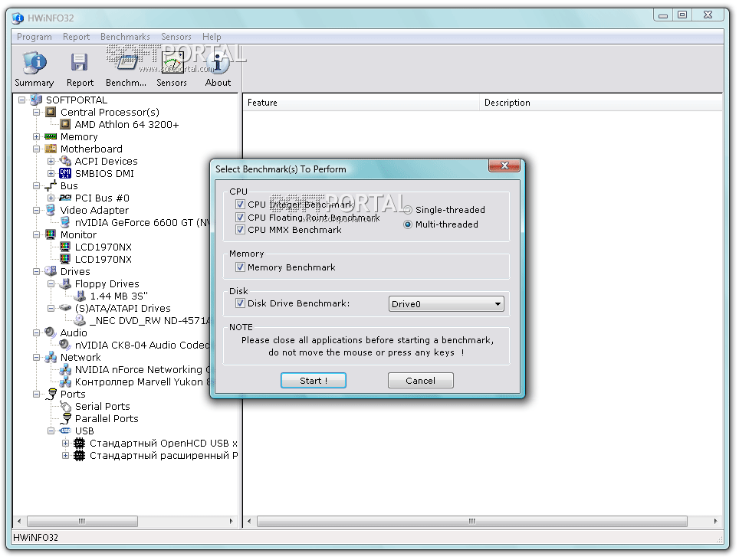Click right arrow of tree panel scrollbar
The image size is (739, 560).
(x=231, y=521)
